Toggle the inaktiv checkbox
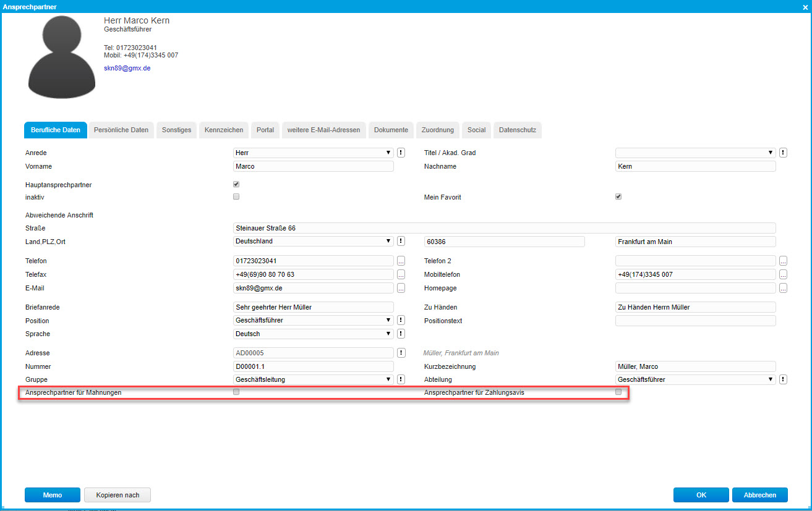Image resolution: width=812 pixels, height=511 pixels. click(x=236, y=196)
